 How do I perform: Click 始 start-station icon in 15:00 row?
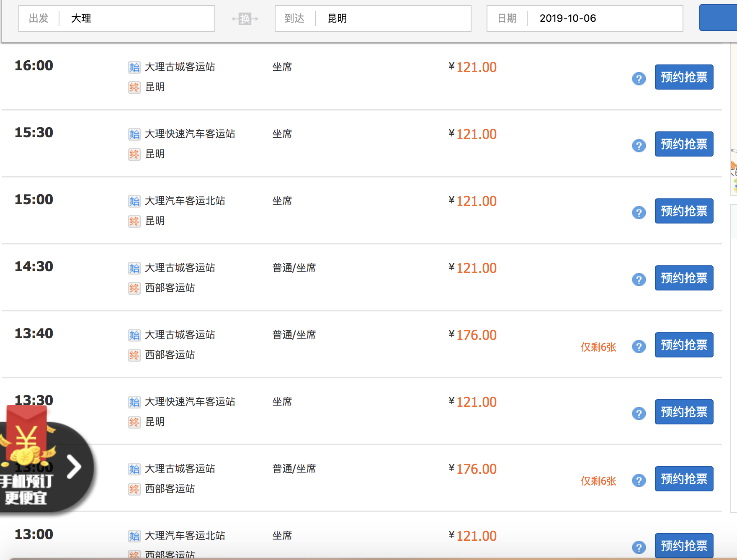[x=134, y=201]
